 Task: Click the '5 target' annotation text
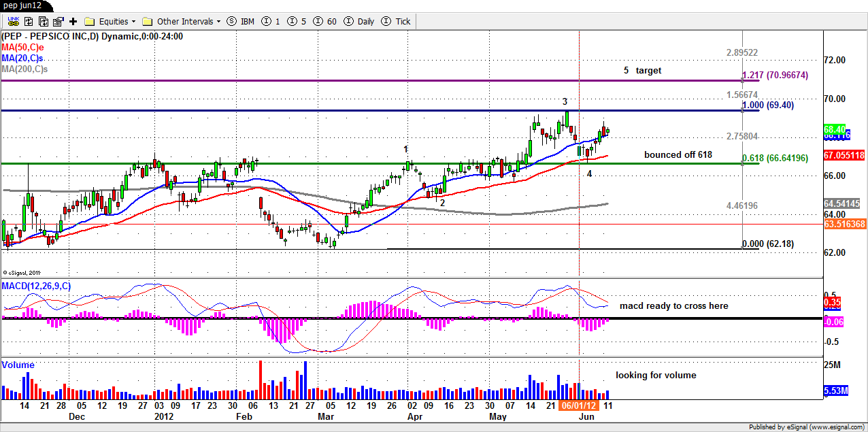coord(642,70)
